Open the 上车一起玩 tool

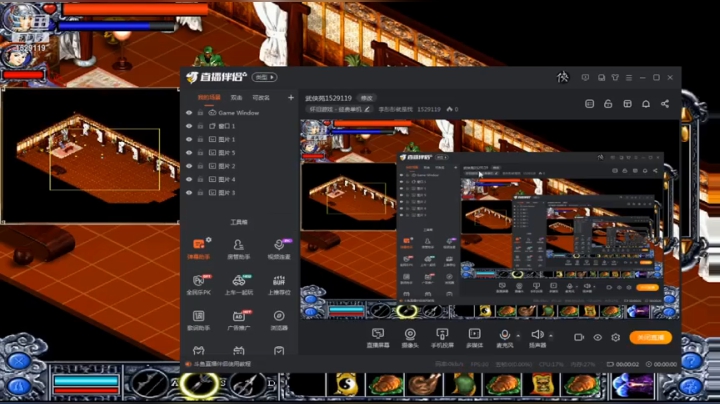point(238,284)
